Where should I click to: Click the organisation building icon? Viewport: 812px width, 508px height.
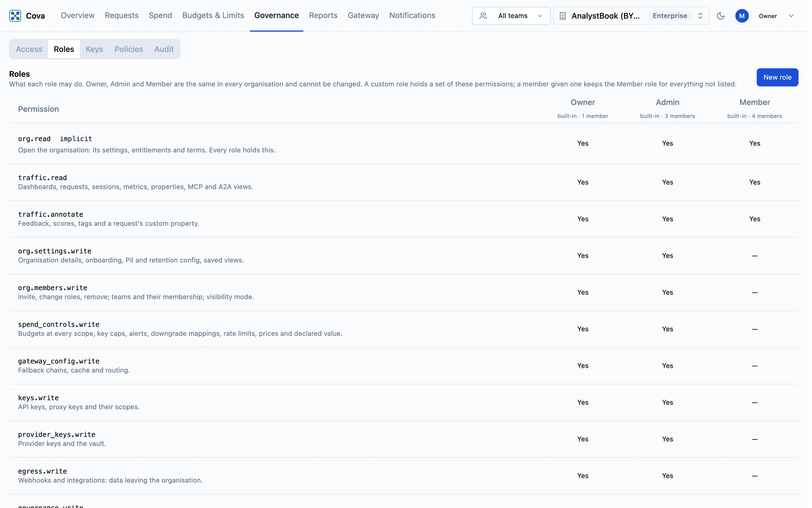coord(563,16)
